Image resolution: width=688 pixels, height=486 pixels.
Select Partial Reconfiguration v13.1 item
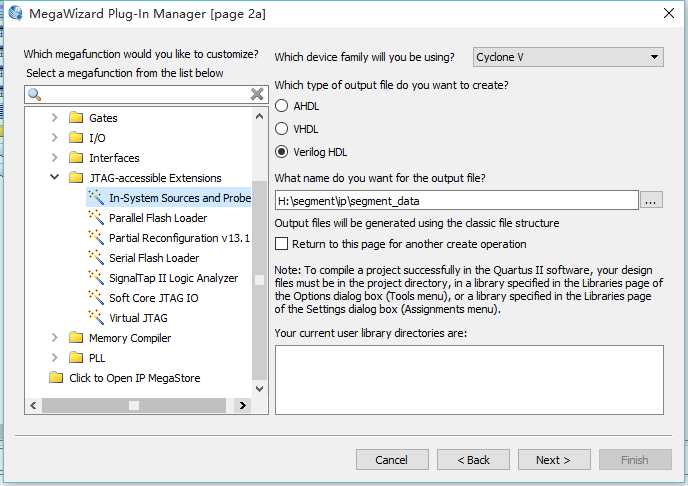coord(179,238)
